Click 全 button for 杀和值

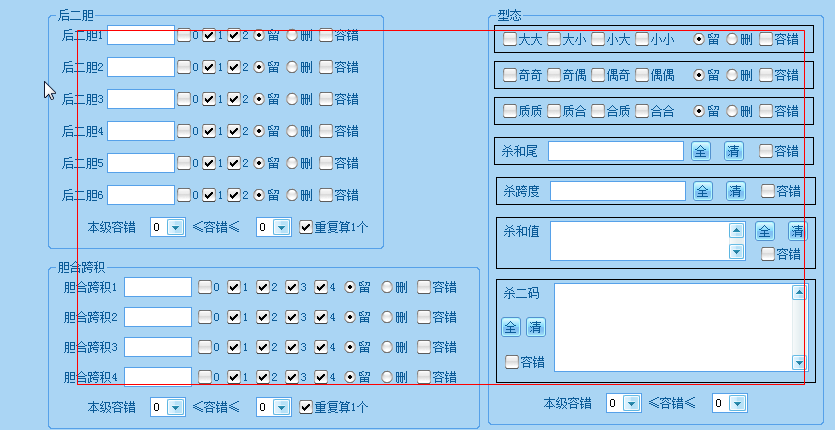[765, 231]
